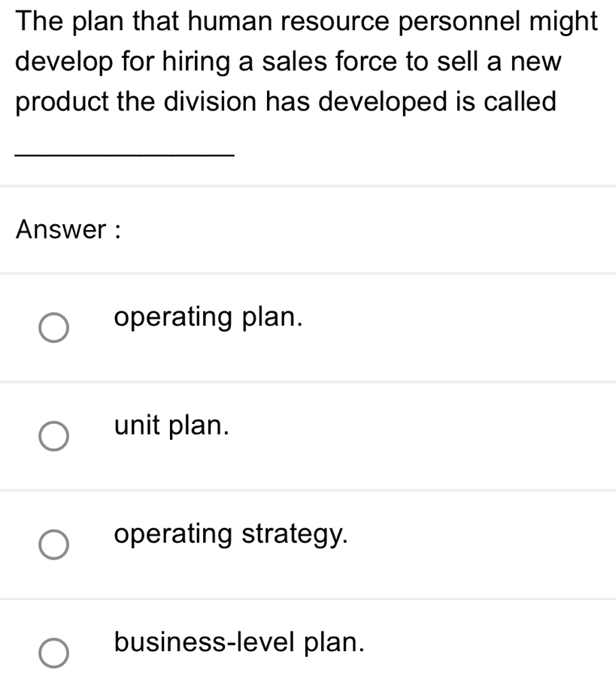This screenshot has height=694, width=616.
Task: Select the 'operating plan.' radio button
Action: click(54, 327)
